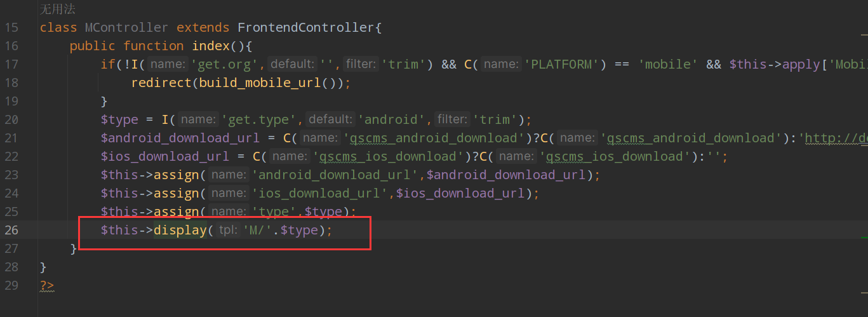
Task: Click the class keyword on line 15
Action: pos(58,27)
